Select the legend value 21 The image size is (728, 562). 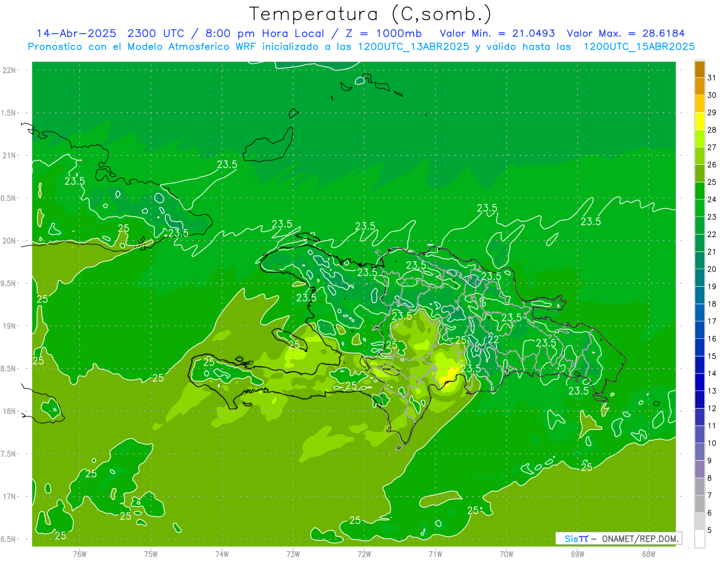712,252
